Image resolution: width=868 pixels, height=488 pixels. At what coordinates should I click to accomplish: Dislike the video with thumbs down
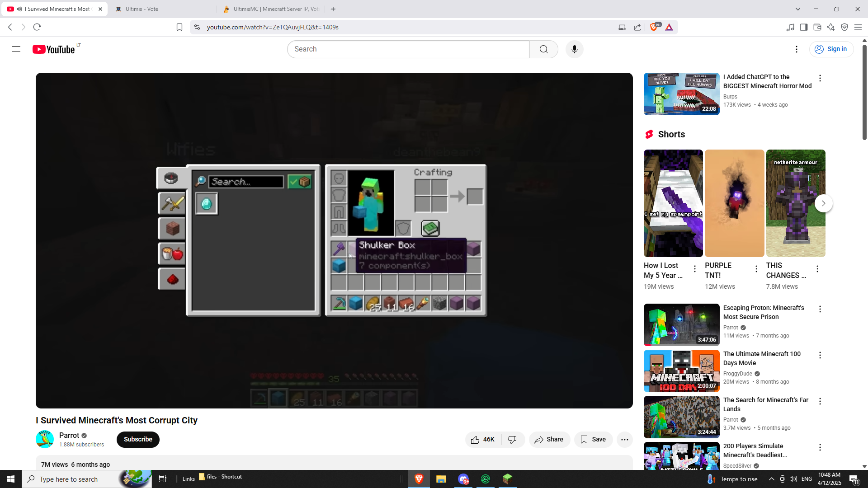(x=512, y=439)
